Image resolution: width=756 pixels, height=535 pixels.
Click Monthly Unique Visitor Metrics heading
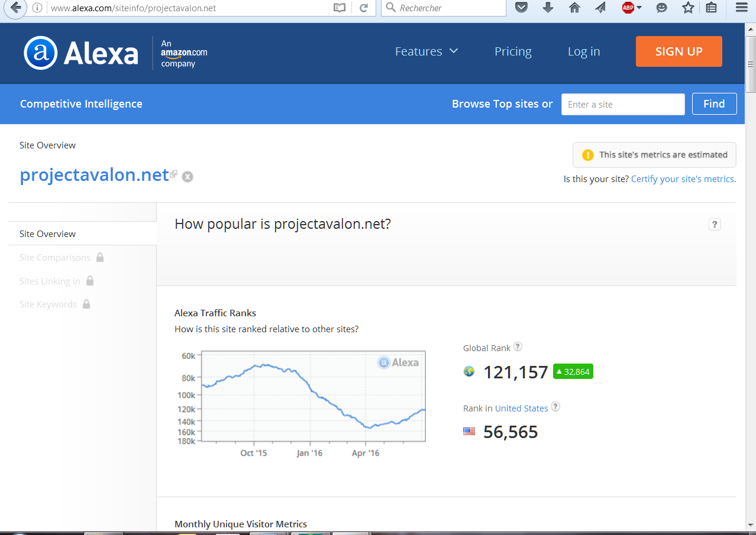[241, 524]
